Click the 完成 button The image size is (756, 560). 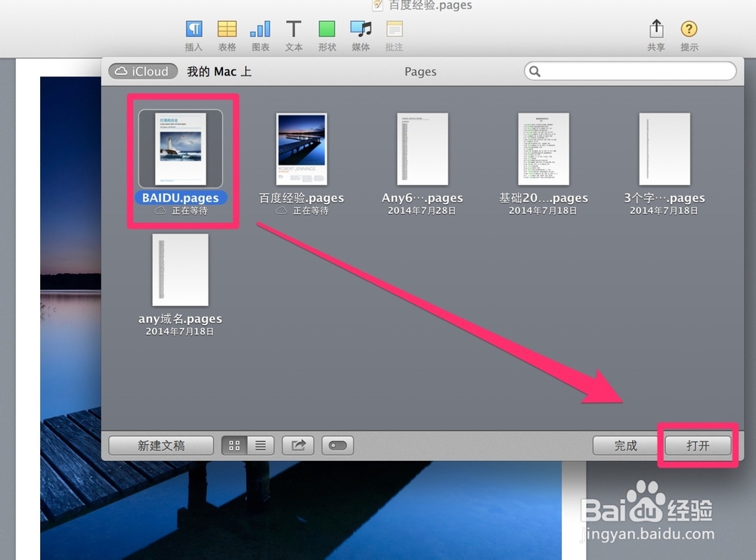coord(625,445)
